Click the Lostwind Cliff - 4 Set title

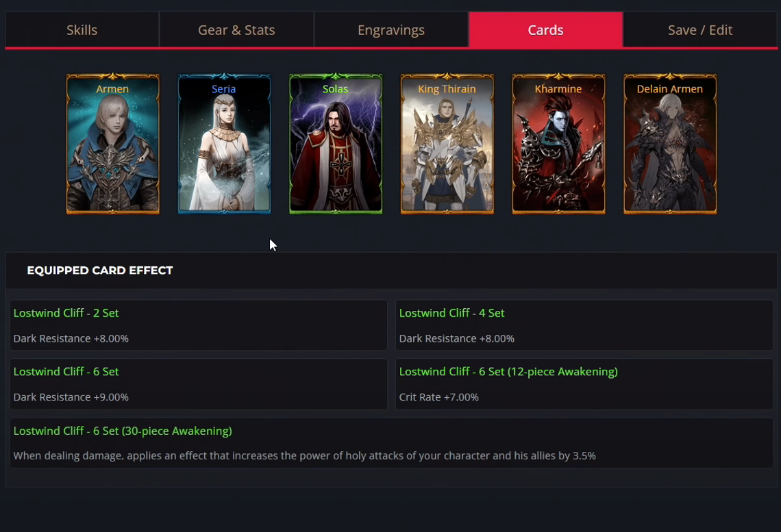[x=451, y=313]
